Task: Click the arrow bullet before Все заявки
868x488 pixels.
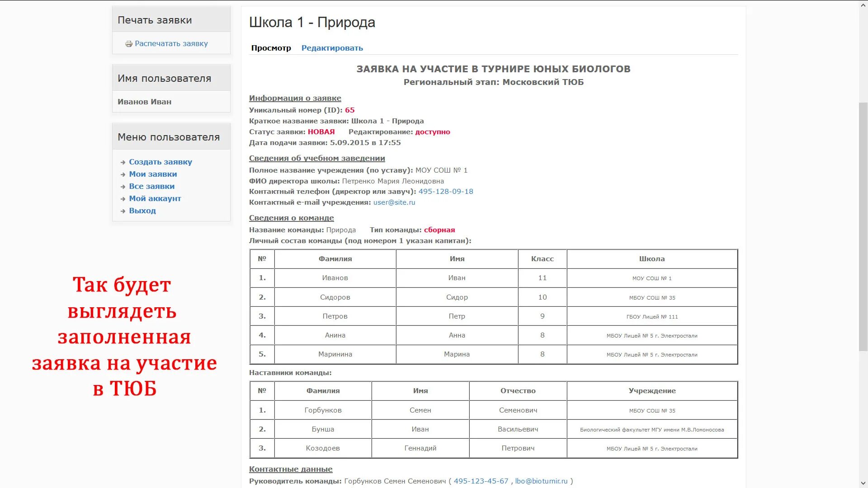Action: pos(123,187)
